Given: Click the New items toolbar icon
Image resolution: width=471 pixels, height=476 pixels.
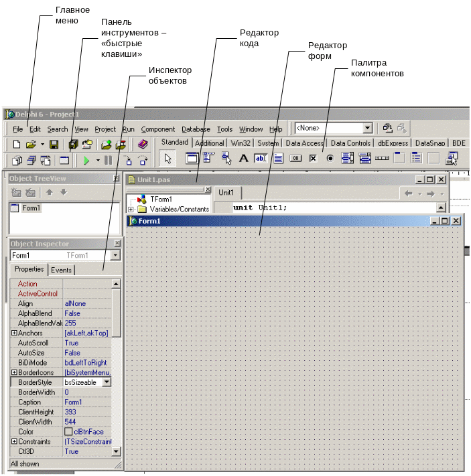Looking at the screenshot, I should click(17, 145).
